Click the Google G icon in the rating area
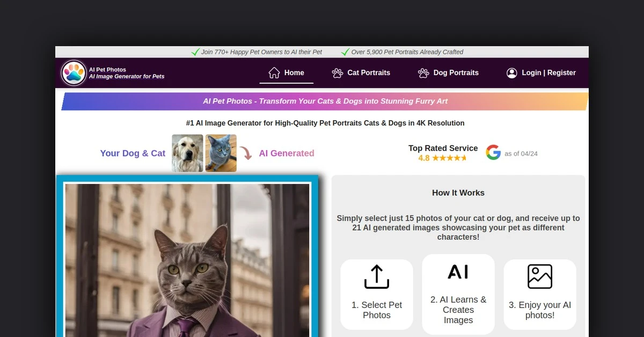644x337 pixels. (x=493, y=152)
